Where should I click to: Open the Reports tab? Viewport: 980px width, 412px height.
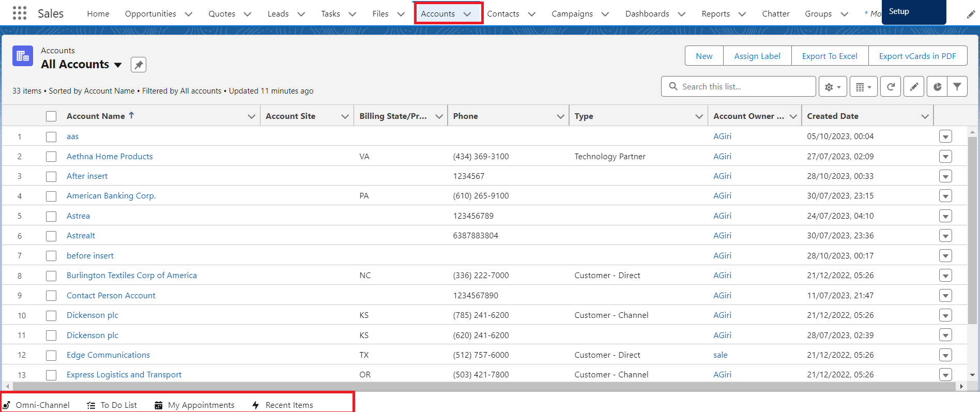[x=715, y=14]
